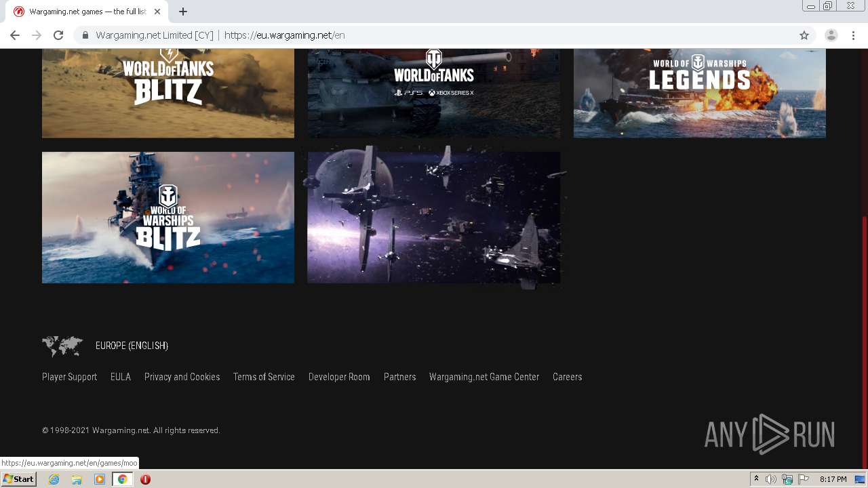Click the forward navigation arrow
The height and width of the screenshot is (488, 868).
click(37, 35)
